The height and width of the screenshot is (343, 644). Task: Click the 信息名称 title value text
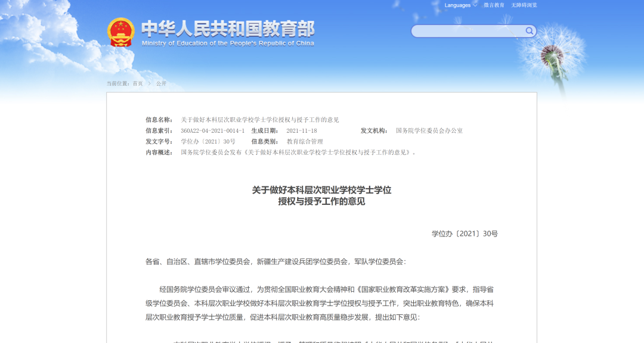point(260,120)
